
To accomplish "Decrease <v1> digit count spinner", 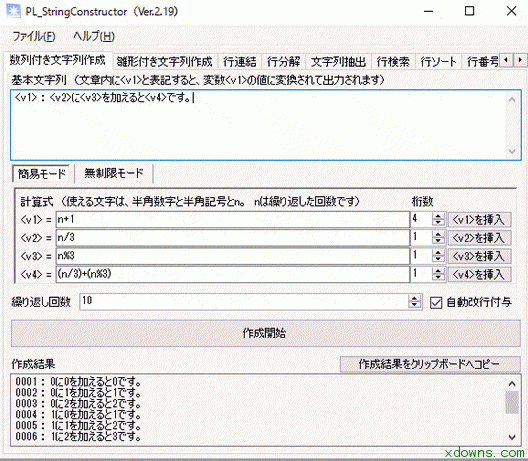I will click(x=438, y=223).
